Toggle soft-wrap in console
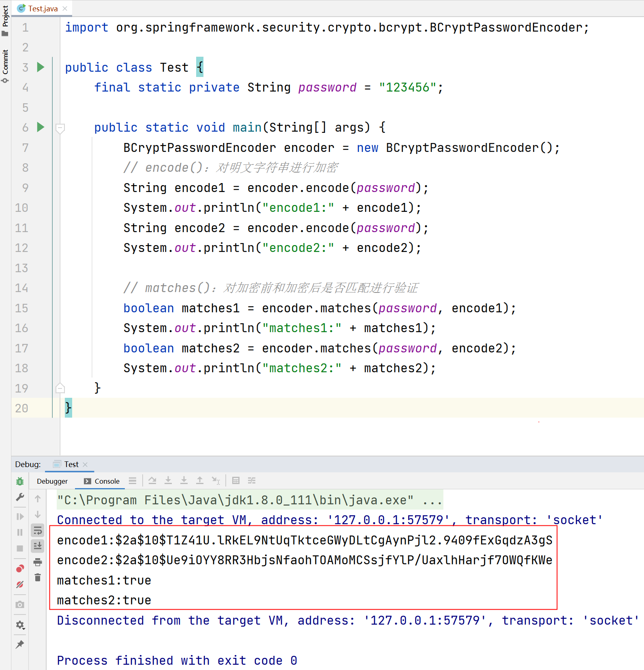 tap(38, 530)
